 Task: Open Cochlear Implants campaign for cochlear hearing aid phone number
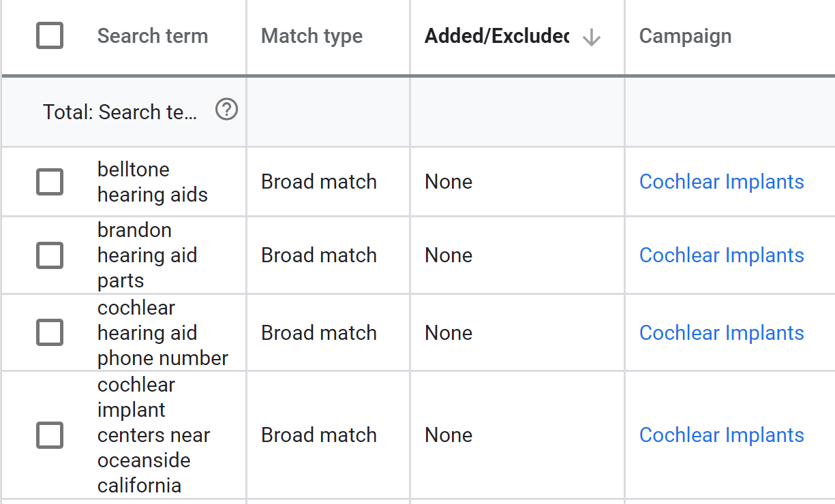pos(721,332)
